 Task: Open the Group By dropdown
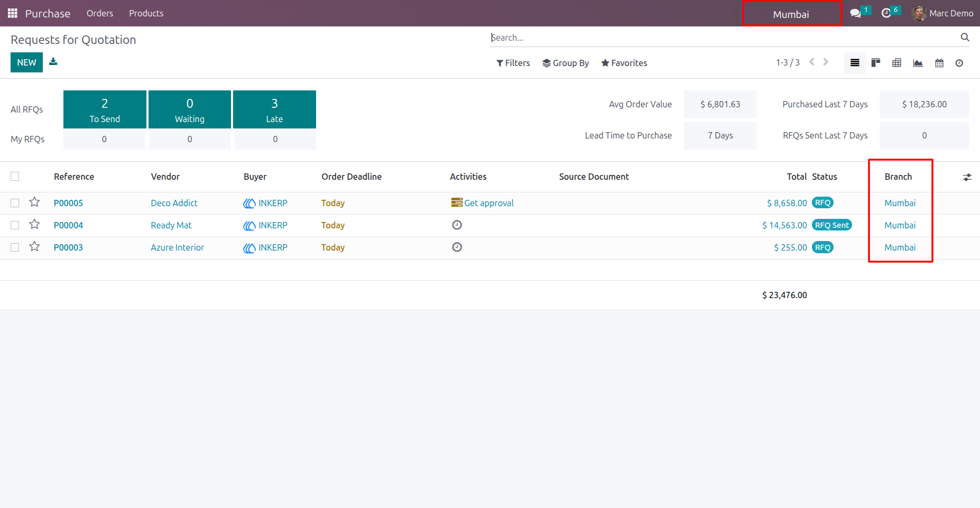pos(566,63)
